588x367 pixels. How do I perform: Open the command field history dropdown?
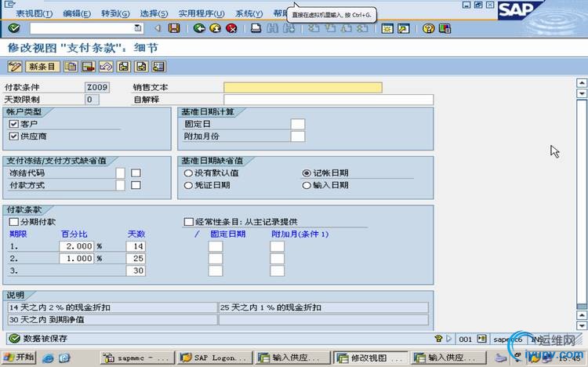pos(138,28)
